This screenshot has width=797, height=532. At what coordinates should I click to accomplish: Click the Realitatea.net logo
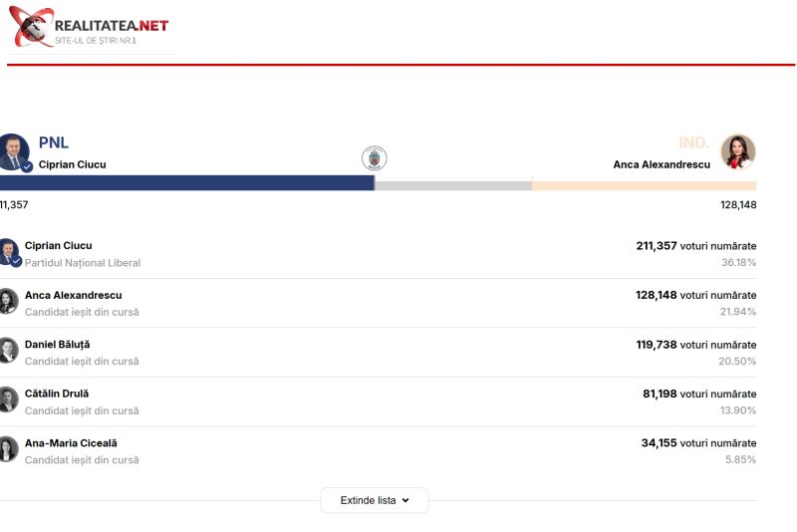[90, 27]
